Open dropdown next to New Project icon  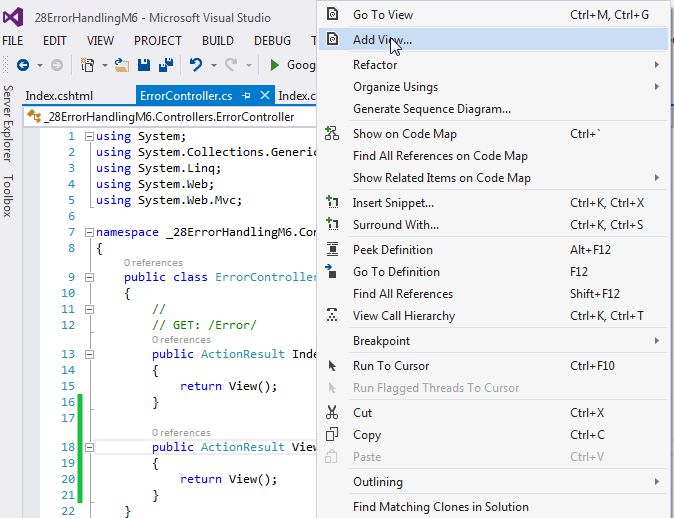(x=104, y=65)
